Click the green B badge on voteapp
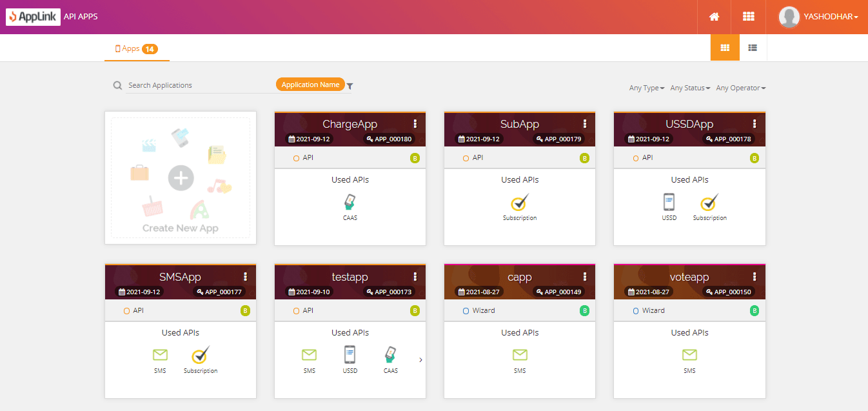 (754, 311)
